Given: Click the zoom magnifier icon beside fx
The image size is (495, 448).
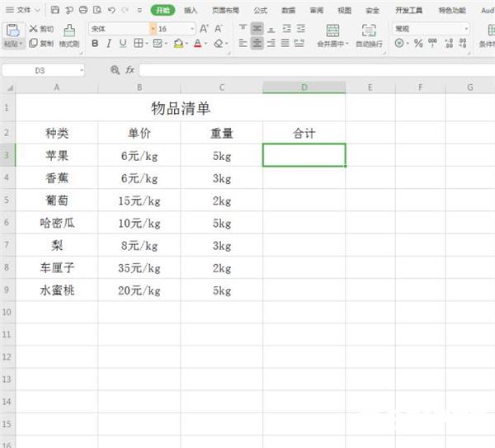Looking at the screenshot, I should (x=115, y=70).
